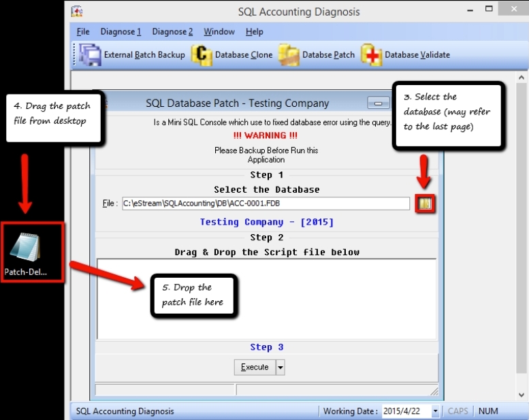Click the vertical scrollbar's down arrow

522,395
